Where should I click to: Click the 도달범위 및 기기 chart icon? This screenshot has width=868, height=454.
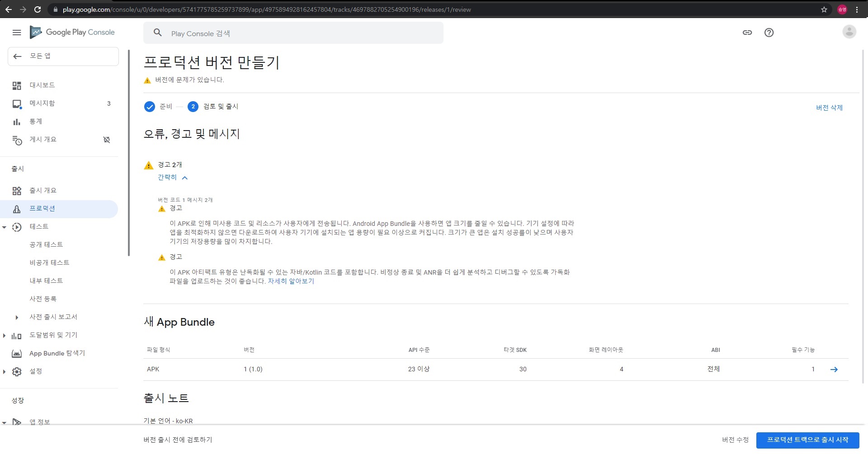pyautogui.click(x=17, y=336)
